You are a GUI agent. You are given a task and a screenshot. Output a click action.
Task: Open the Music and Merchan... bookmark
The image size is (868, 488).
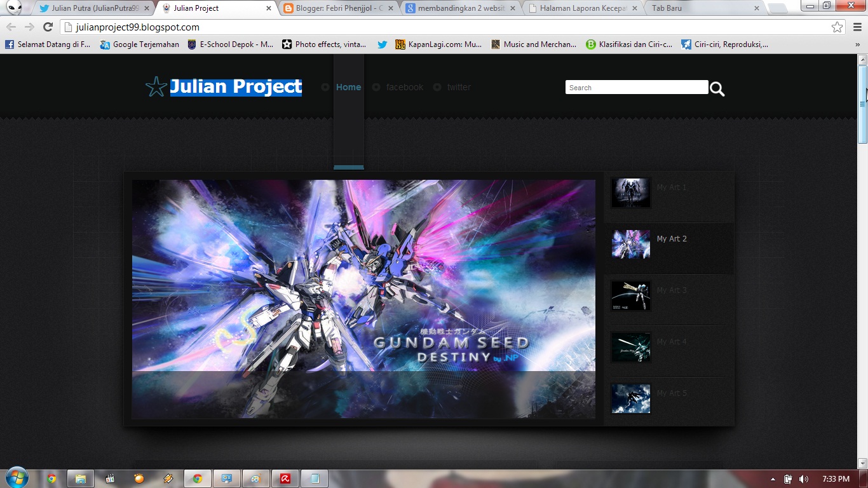click(x=534, y=44)
